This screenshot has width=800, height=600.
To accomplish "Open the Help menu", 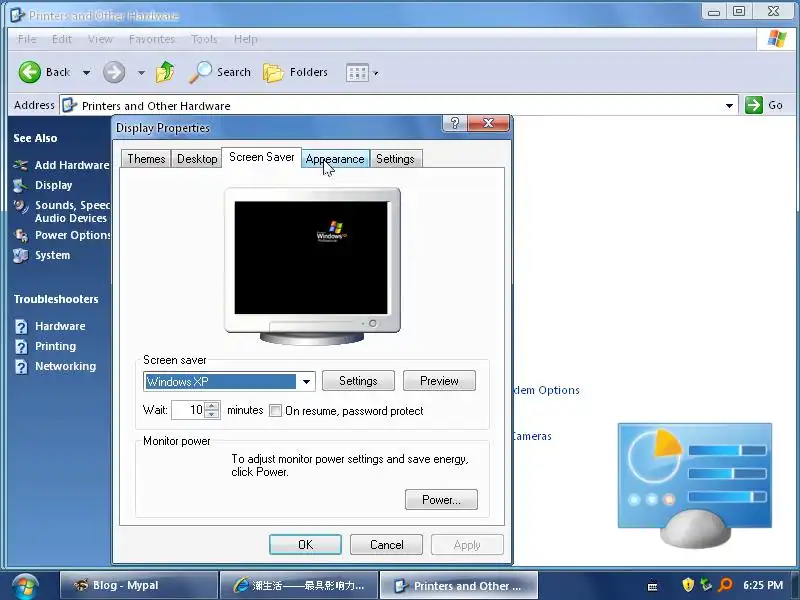I will click(245, 39).
